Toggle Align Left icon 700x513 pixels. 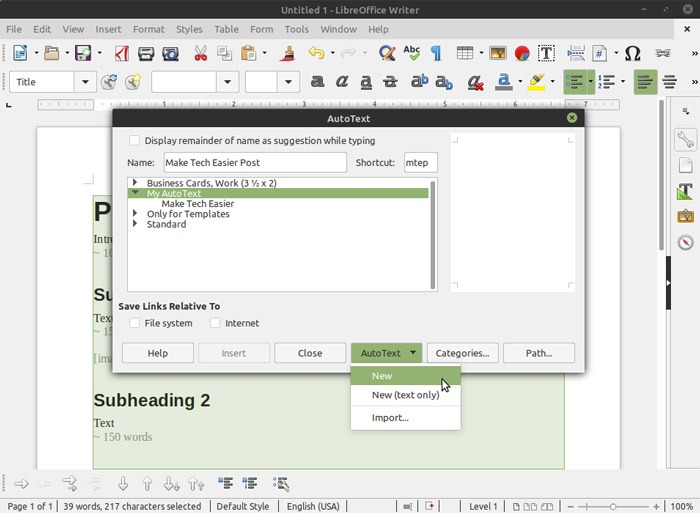point(645,82)
